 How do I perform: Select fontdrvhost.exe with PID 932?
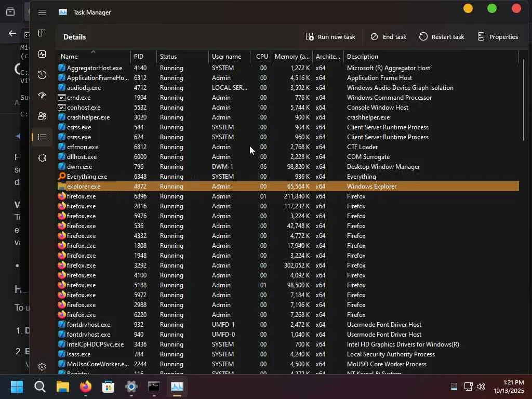[288, 324]
